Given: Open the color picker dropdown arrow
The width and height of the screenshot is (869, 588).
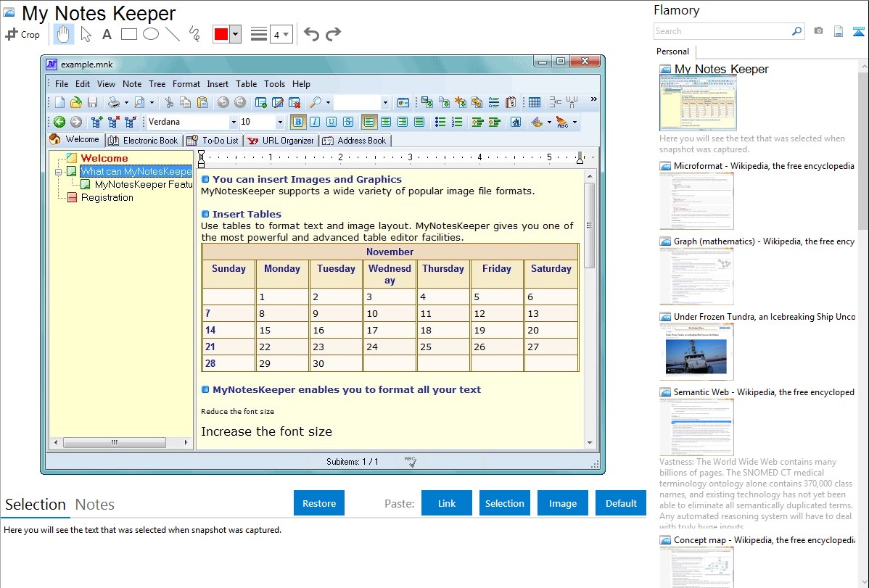Looking at the screenshot, I should pyautogui.click(x=235, y=34).
